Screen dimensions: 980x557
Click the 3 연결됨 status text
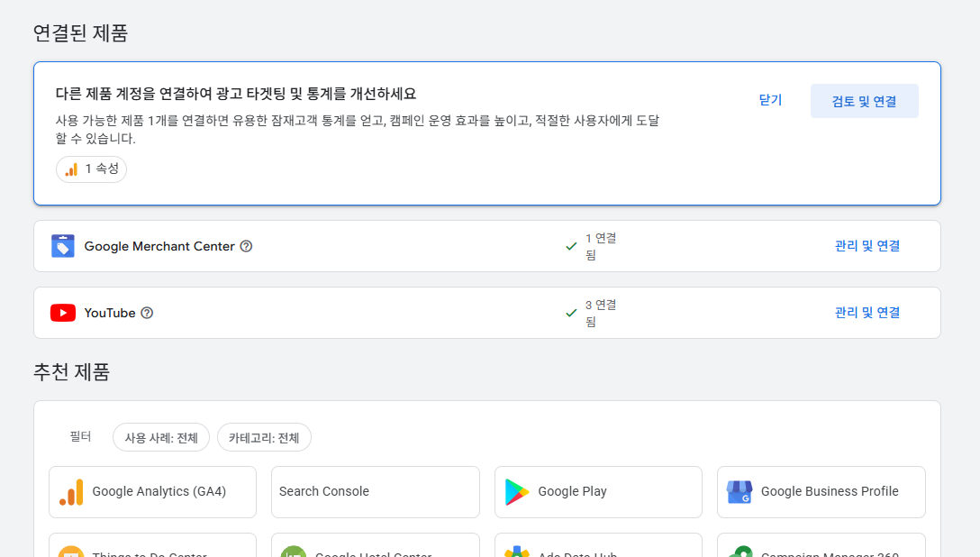point(601,313)
